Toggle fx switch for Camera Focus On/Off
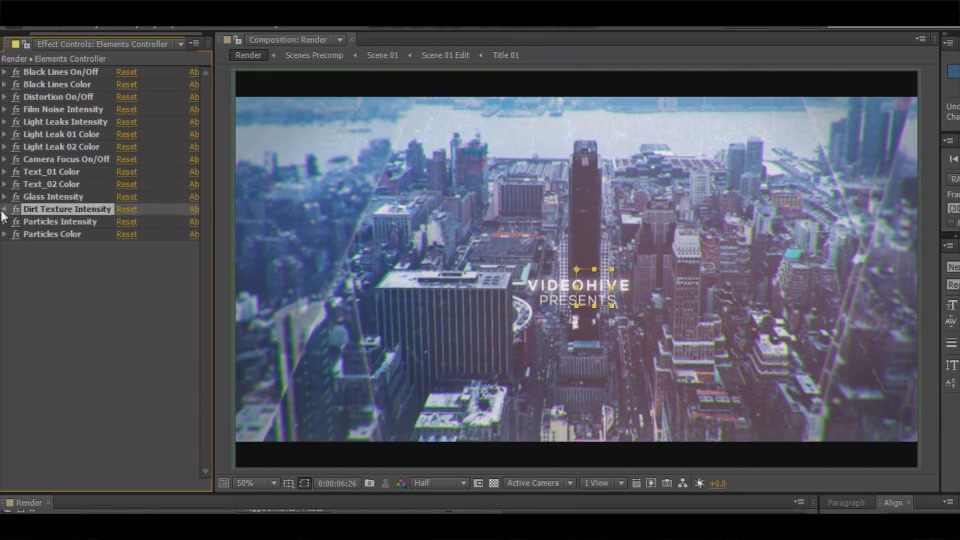Image resolution: width=960 pixels, height=540 pixels. [16, 159]
